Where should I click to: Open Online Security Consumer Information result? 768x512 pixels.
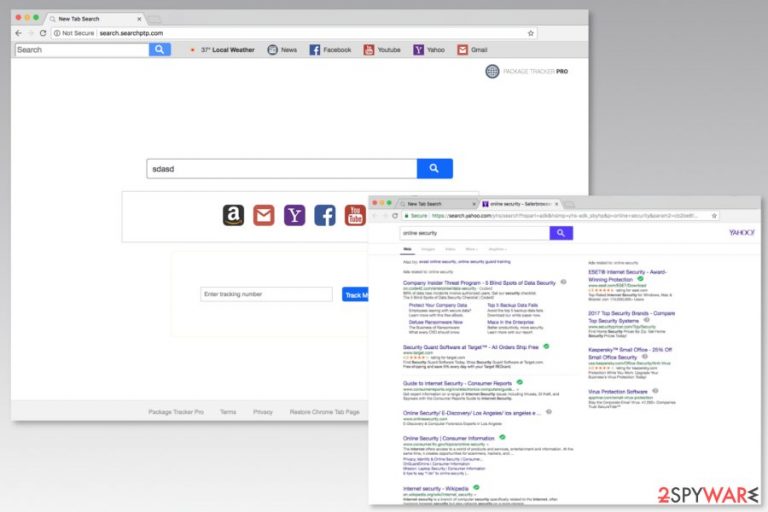[x=449, y=438]
